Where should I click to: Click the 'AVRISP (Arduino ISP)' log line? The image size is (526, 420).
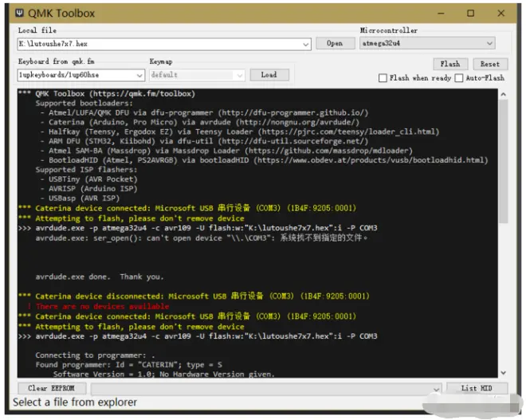pyautogui.click(x=89, y=189)
